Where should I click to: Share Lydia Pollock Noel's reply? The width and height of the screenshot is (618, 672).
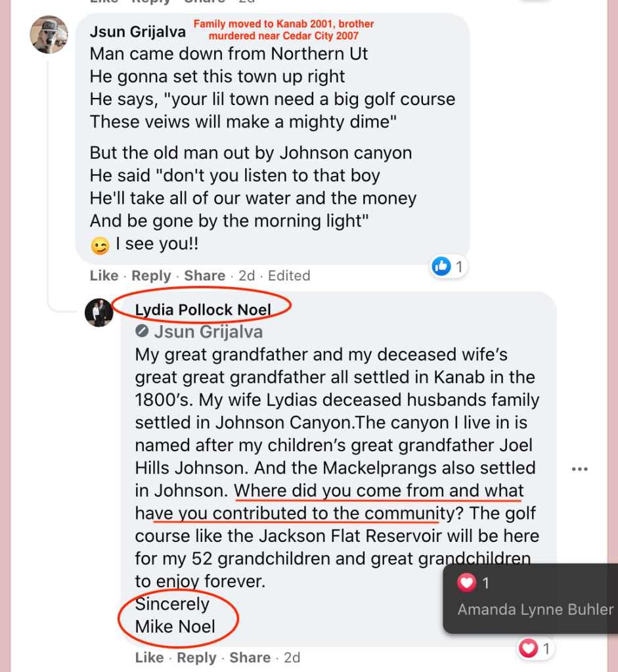(250, 658)
